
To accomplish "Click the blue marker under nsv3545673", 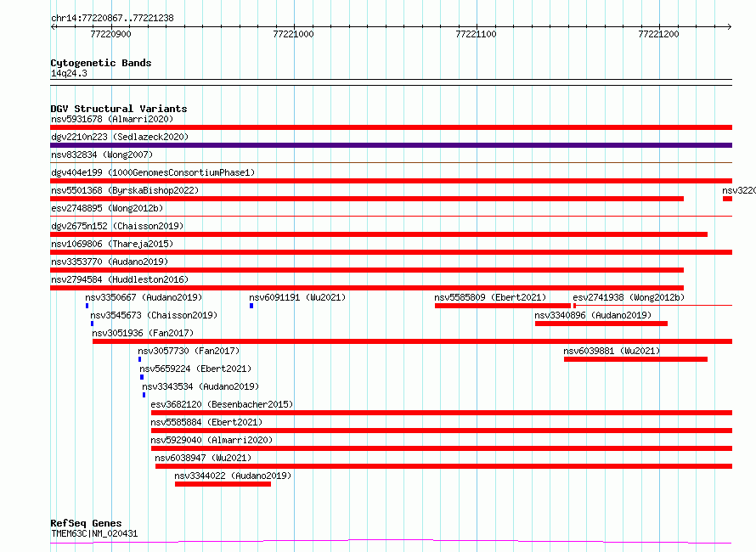I will 92,324.
